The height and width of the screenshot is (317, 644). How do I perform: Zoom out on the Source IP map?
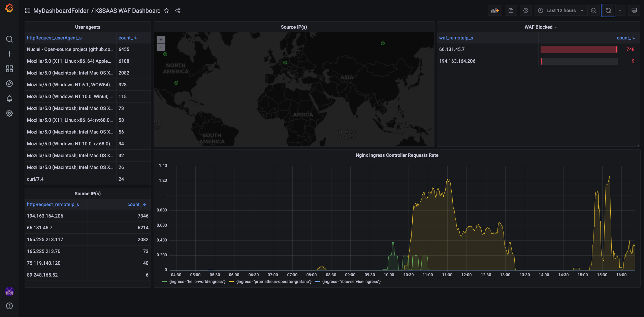click(x=161, y=47)
